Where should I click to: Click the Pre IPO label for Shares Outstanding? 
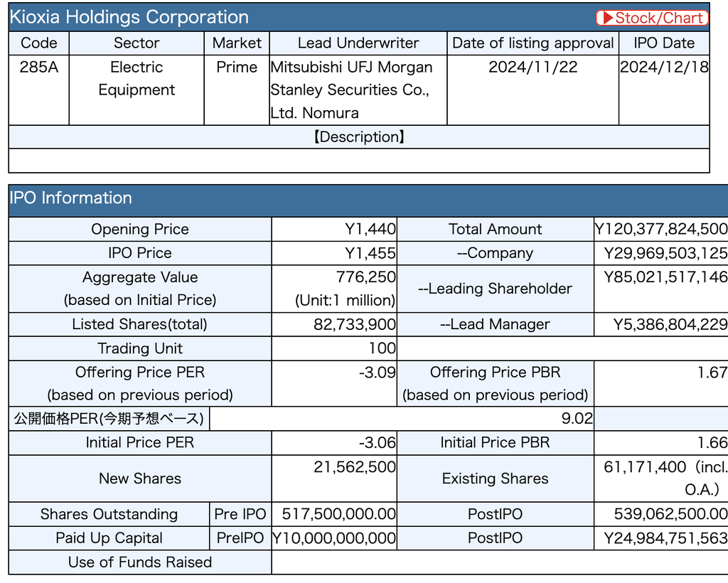(240, 514)
